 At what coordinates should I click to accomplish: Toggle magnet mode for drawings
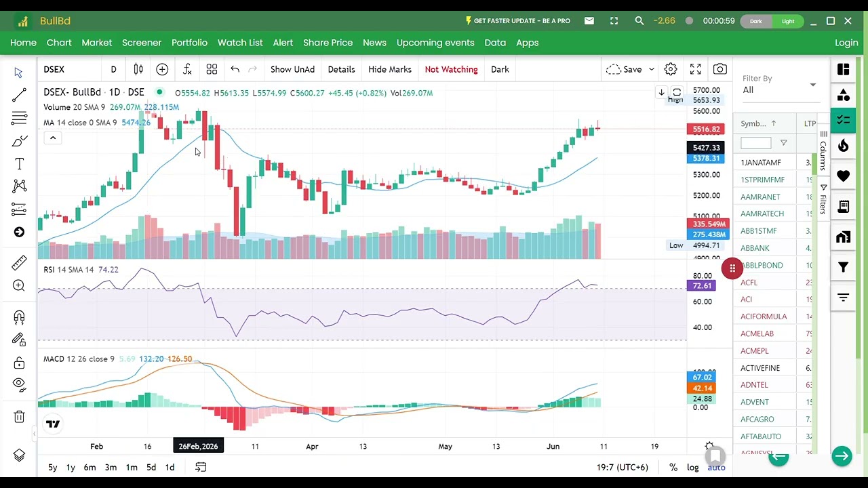[19, 317]
